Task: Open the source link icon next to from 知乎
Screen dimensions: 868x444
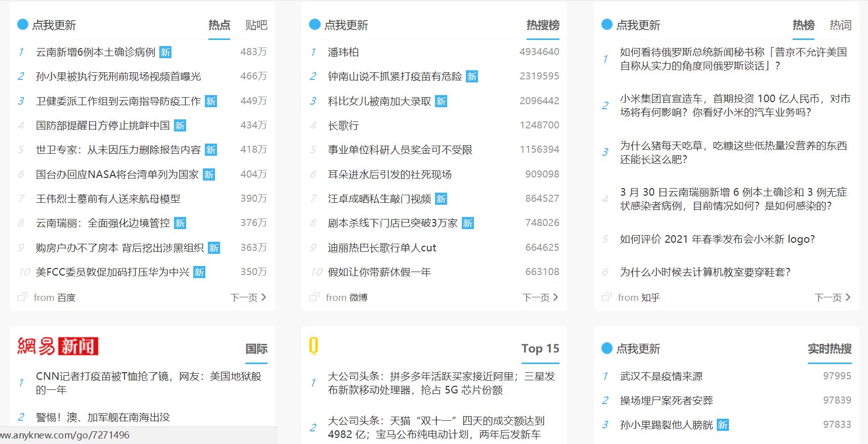Action: (606, 297)
